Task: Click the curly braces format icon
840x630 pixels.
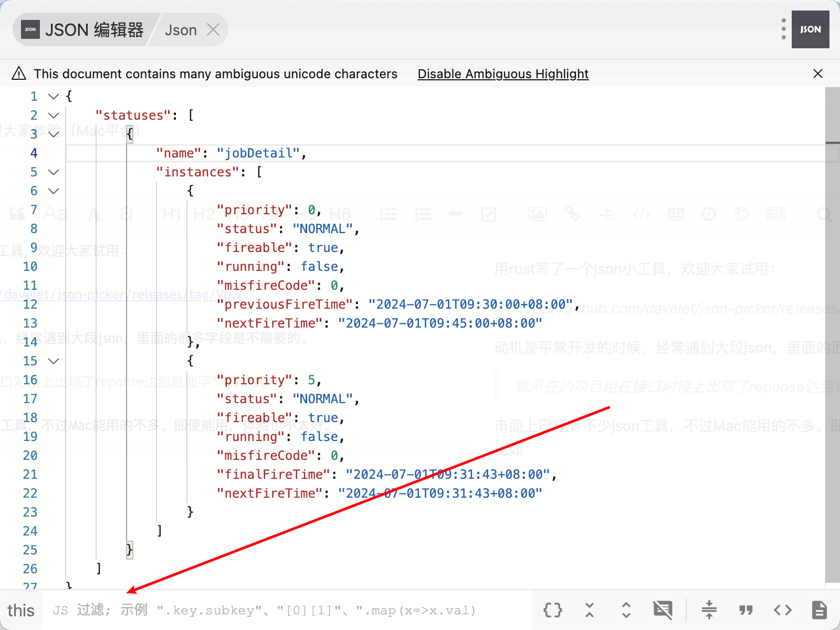Action: 552,610
